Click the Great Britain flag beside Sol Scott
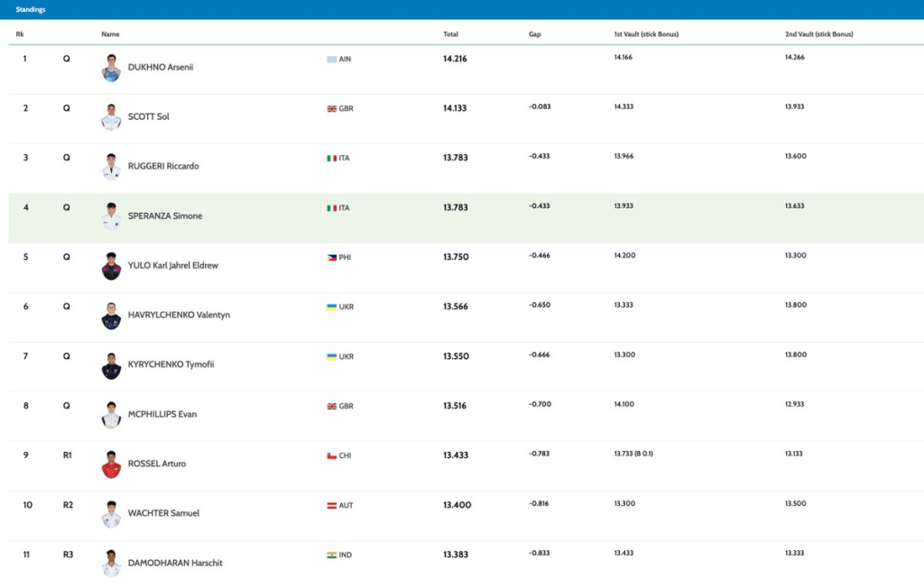 point(331,108)
